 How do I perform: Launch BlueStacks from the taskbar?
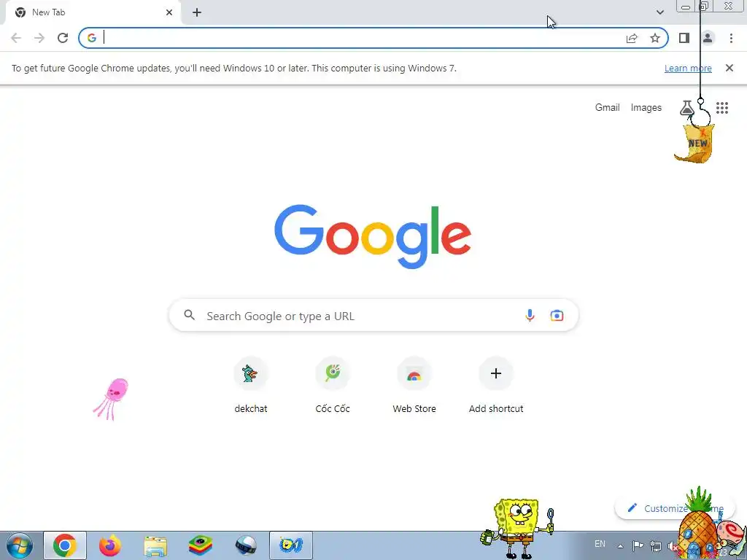click(201, 545)
